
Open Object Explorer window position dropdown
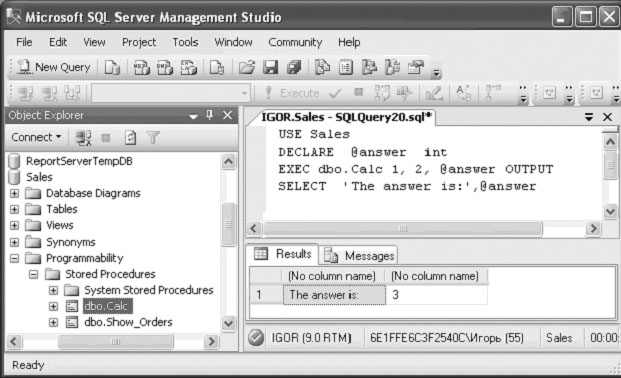193,116
